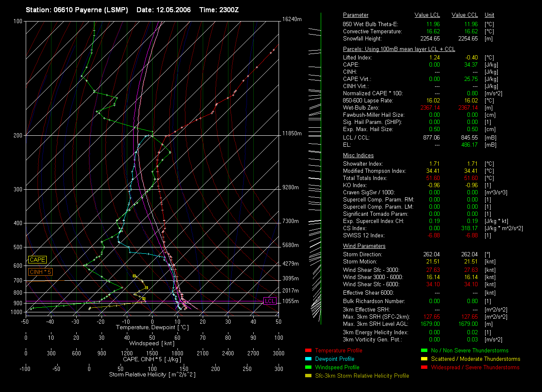Click the CAPE Virt. CCL value 25.75
Viewport: 542px width, 392px height.
tap(471, 79)
